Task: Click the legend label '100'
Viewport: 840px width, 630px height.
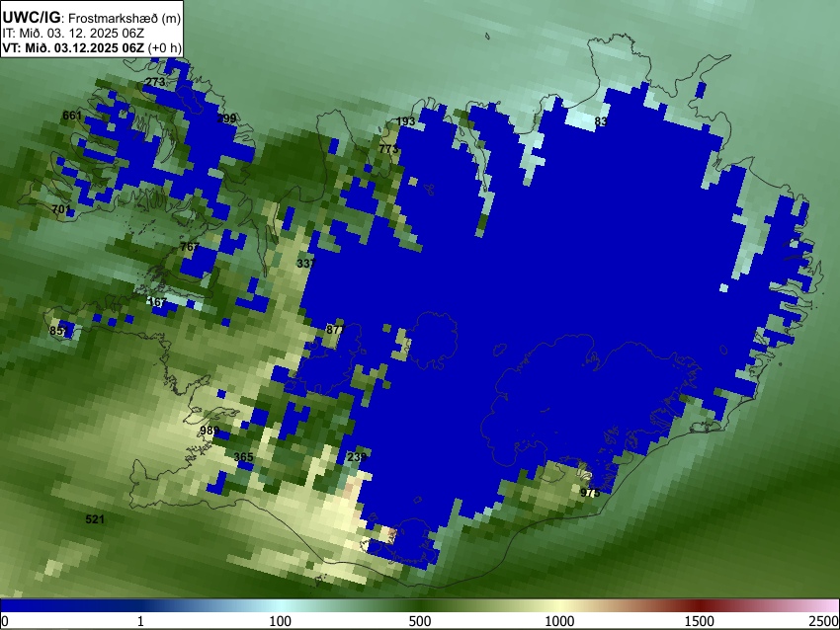Action: (x=281, y=621)
